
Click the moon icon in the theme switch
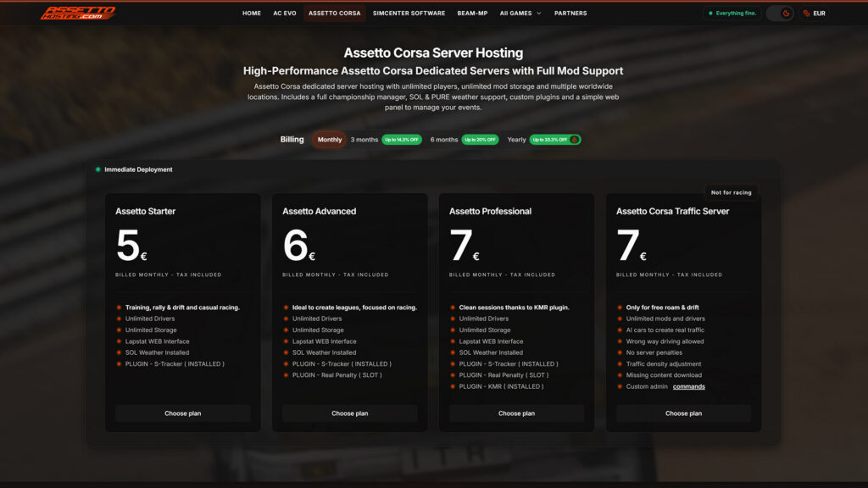(x=787, y=14)
